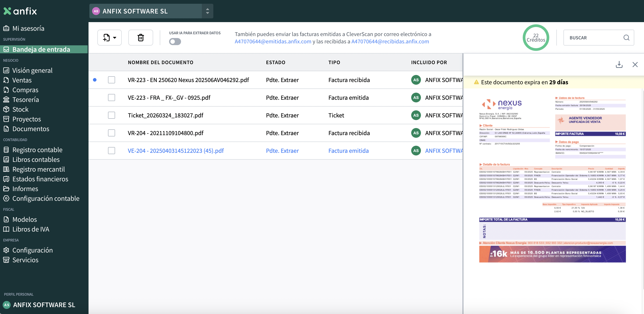644x314 pixels.
Task: Download the previewed document
Action: tap(619, 64)
